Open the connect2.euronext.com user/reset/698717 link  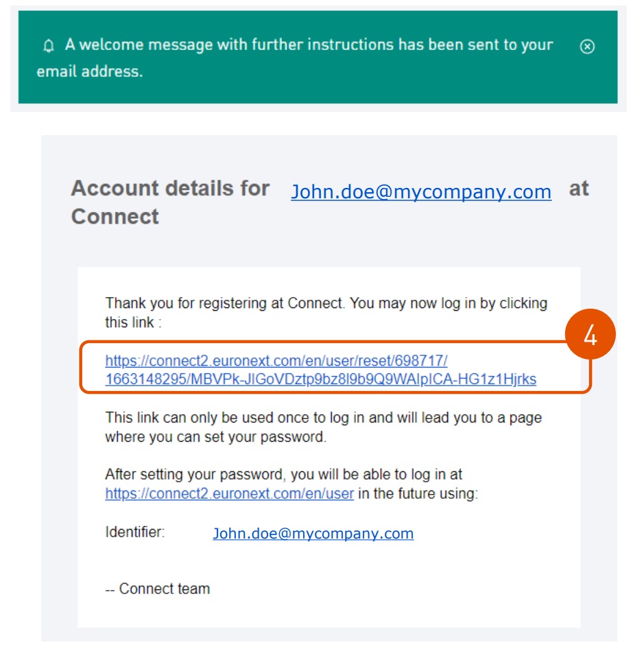coord(276,360)
